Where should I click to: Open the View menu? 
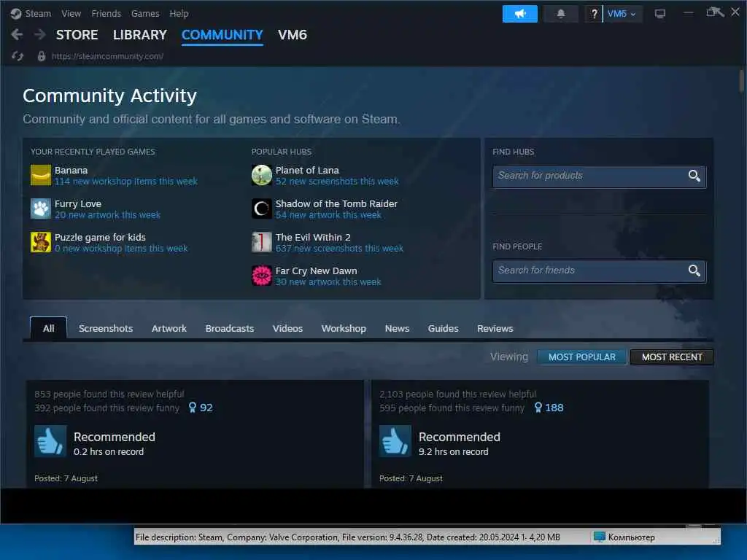tap(71, 13)
